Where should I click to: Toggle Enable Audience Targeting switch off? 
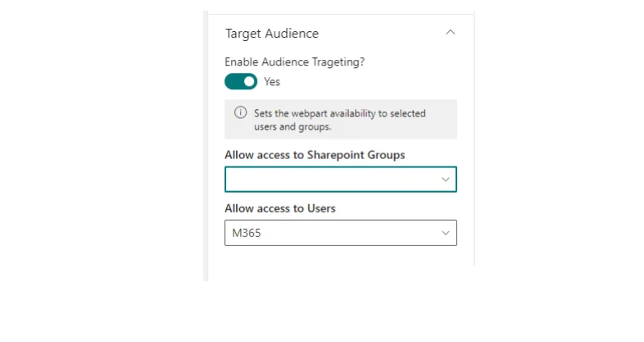[241, 81]
